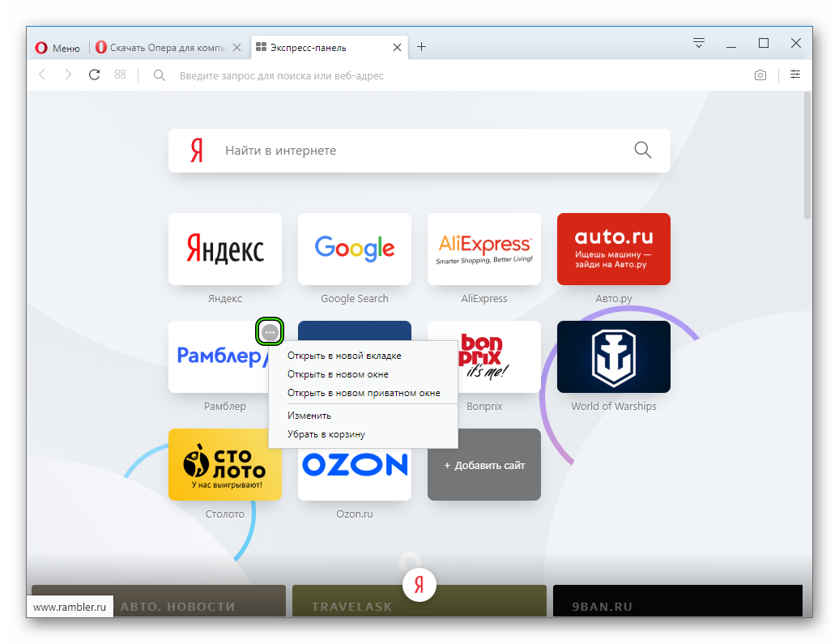Go forward with the right arrow
Viewport: 839px width, 644px height.
pyautogui.click(x=68, y=75)
